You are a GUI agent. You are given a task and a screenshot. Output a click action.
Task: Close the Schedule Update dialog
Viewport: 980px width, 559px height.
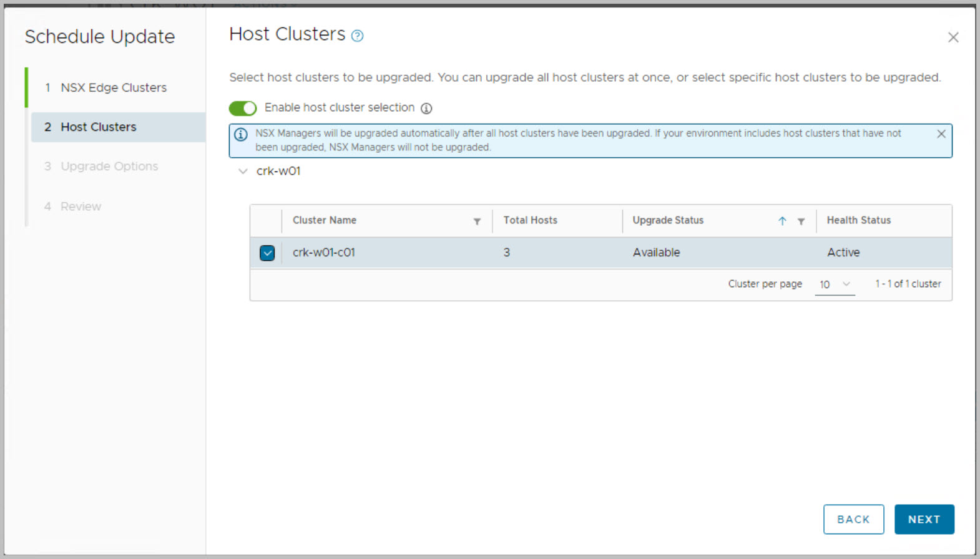coord(953,37)
